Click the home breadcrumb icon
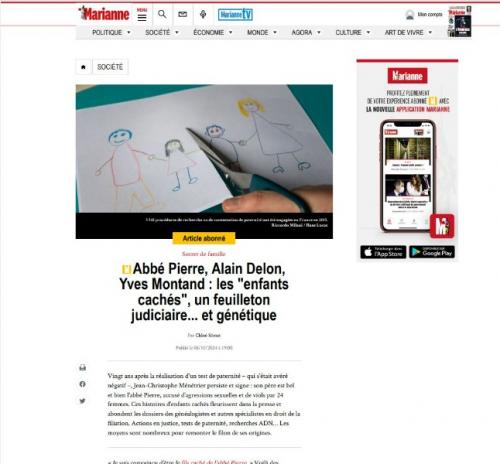 click(83, 67)
